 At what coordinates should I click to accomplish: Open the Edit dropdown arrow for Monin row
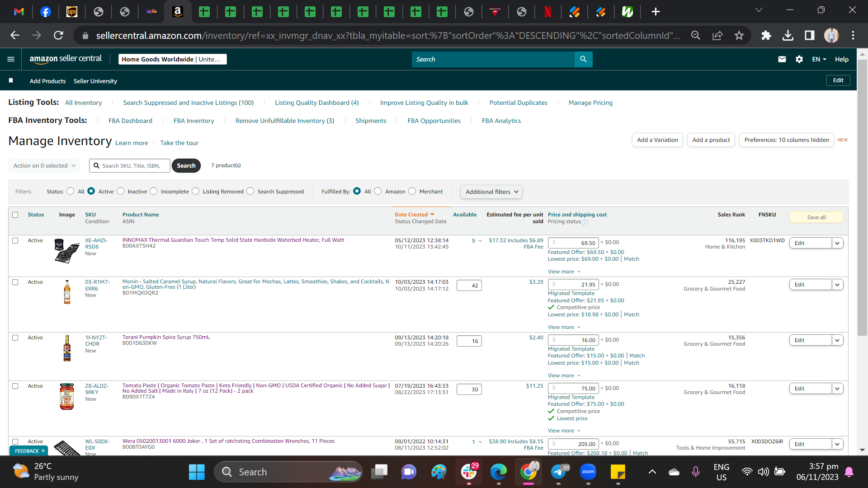point(837,285)
